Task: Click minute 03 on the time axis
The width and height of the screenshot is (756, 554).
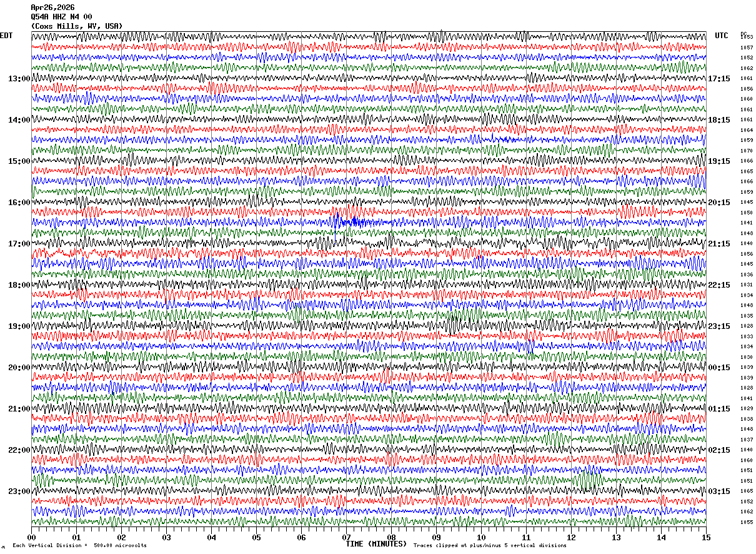Action: 166,537
